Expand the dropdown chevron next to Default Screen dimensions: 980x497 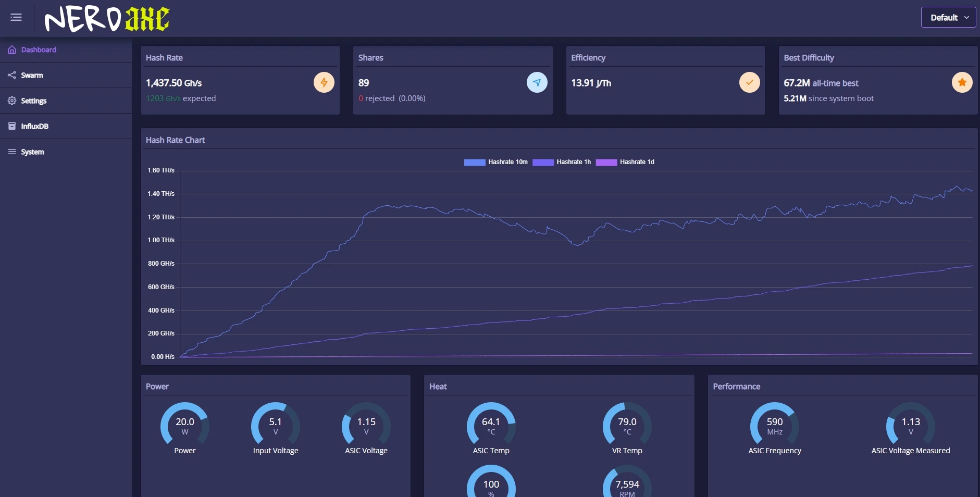[966, 17]
